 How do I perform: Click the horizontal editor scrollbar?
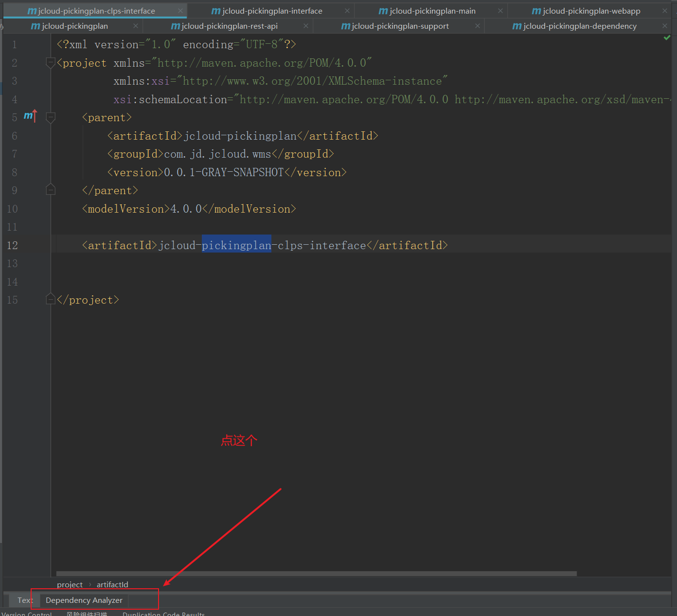coord(316,574)
